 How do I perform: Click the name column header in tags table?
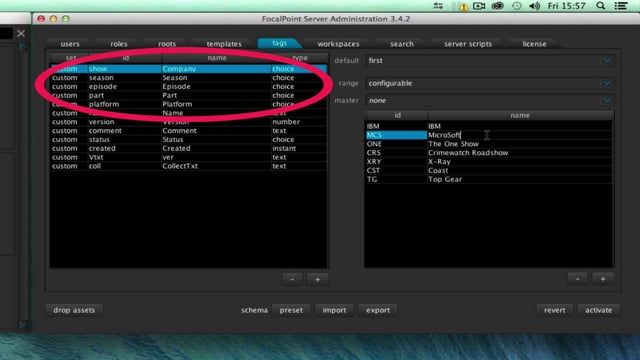[216, 58]
